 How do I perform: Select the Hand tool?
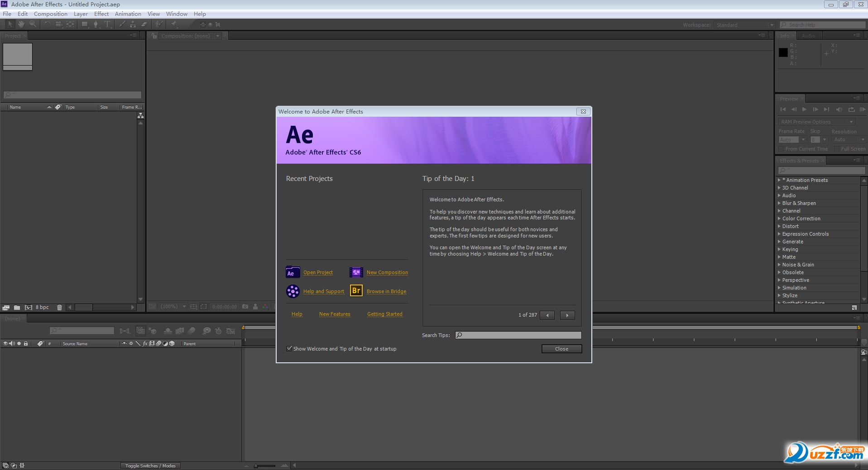pyautogui.click(x=21, y=24)
